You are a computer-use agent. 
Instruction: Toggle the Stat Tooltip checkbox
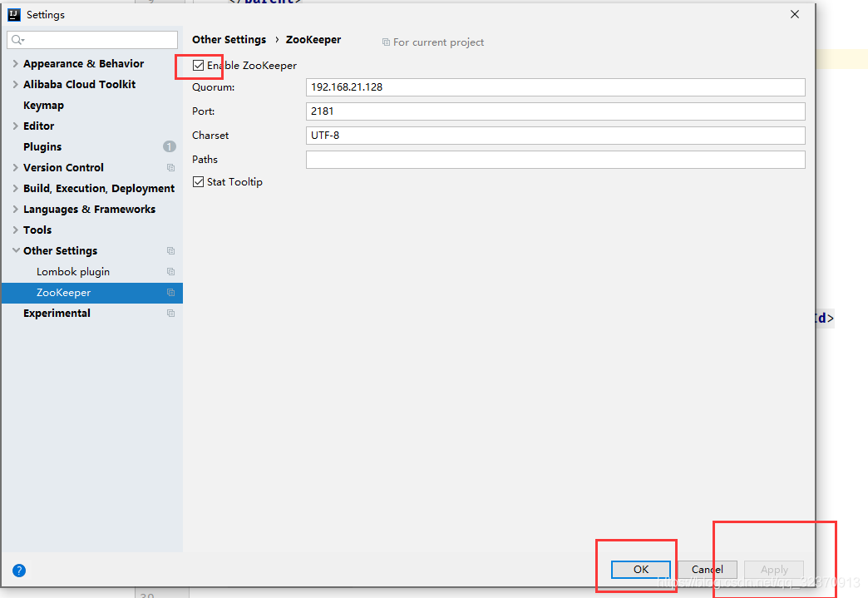(x=198, y=181)
